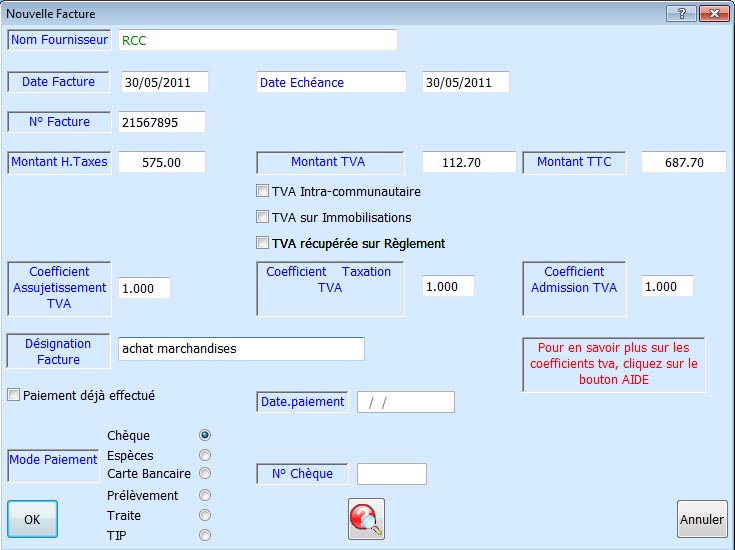Viewport: 735px width, 550px height.
Task: Click the Montant H.Taxes amount field
Action: [x=161, y=162]
